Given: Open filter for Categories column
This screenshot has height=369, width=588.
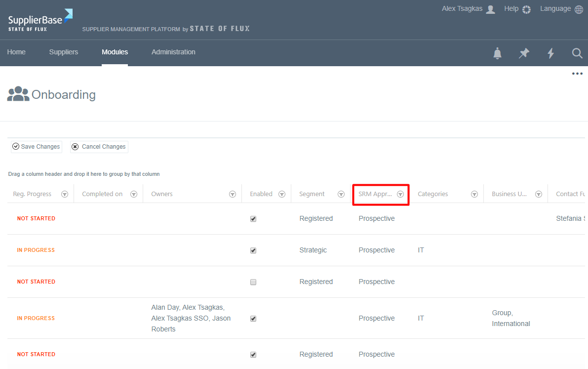Looking at the screenshot, I should point(474,194).
